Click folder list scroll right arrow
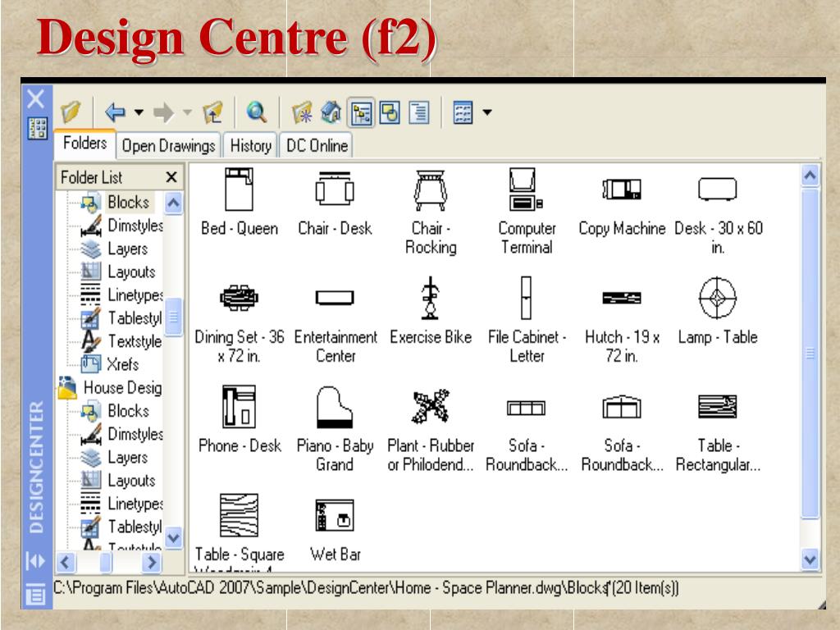 point(151,562)
